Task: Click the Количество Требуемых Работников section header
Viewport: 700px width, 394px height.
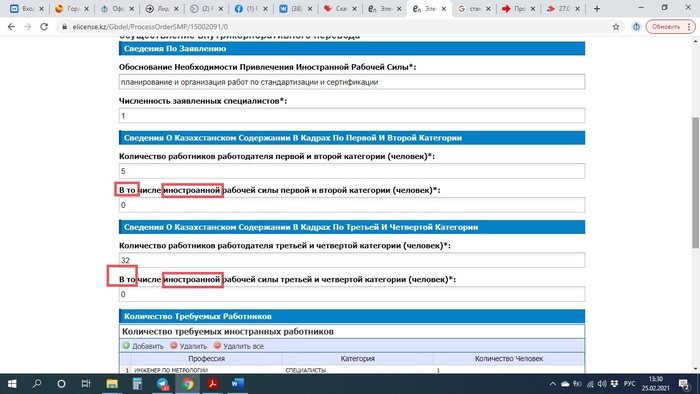Action: (x=352, y=316)
